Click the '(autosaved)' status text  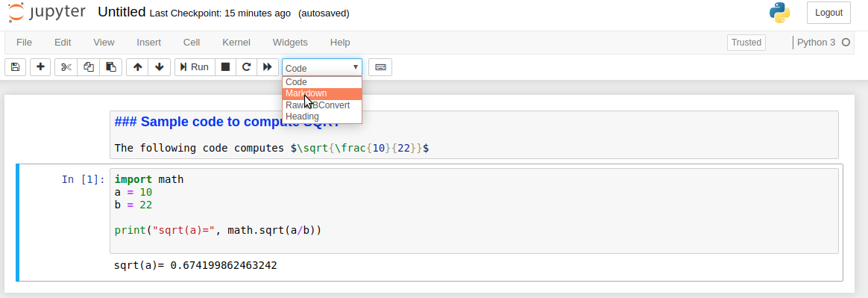tap(324, 13)
